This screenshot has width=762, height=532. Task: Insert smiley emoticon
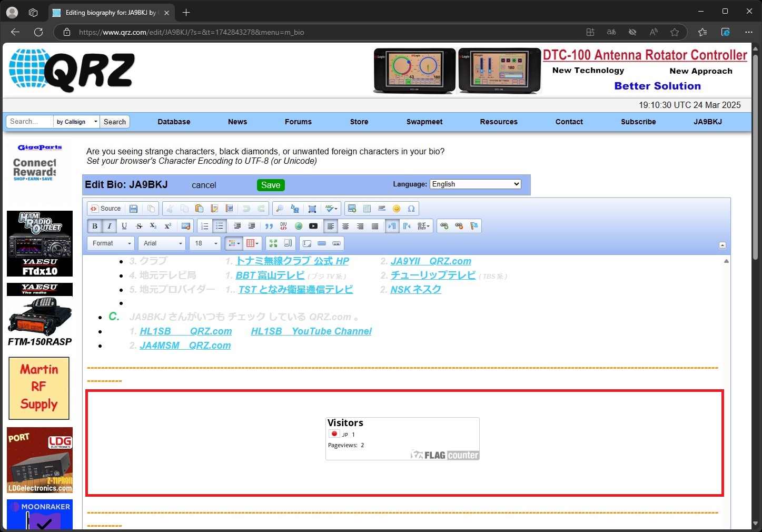tap(397, 209)
